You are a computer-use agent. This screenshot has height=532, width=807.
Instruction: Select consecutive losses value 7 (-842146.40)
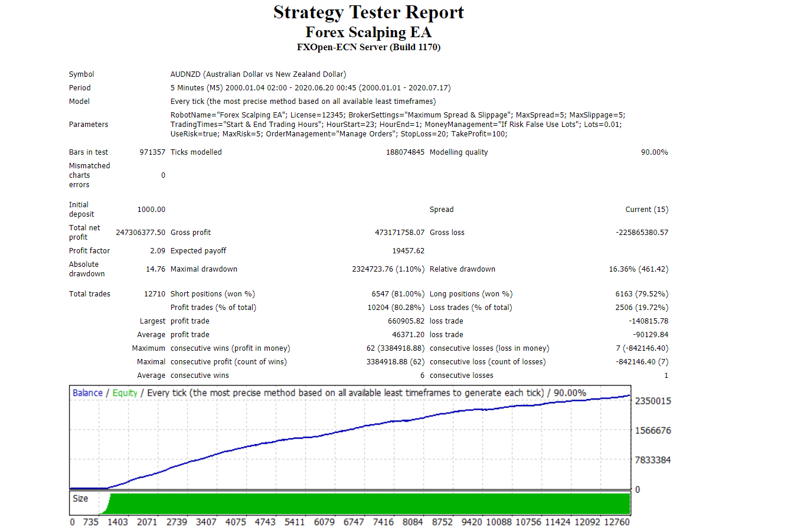[642, 348]
